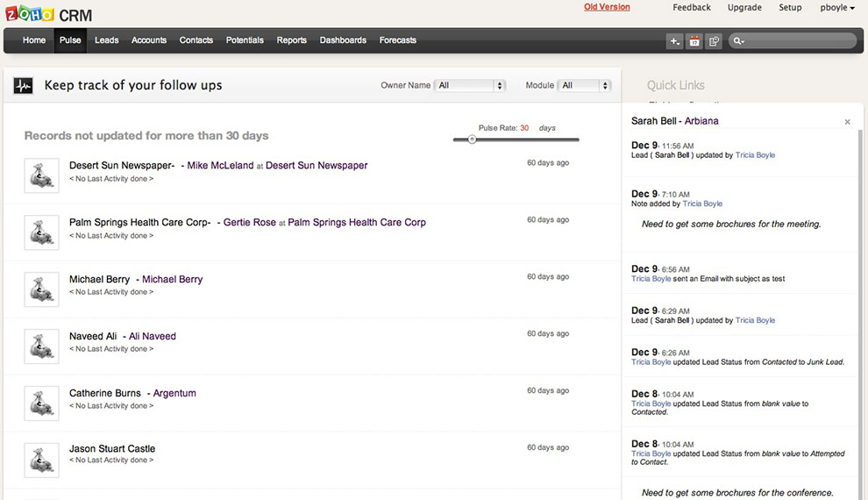Screen dimensions: 868x500
Task: Click the 'Need to get some brochures for the meeting' note
Action: (731, 225)
